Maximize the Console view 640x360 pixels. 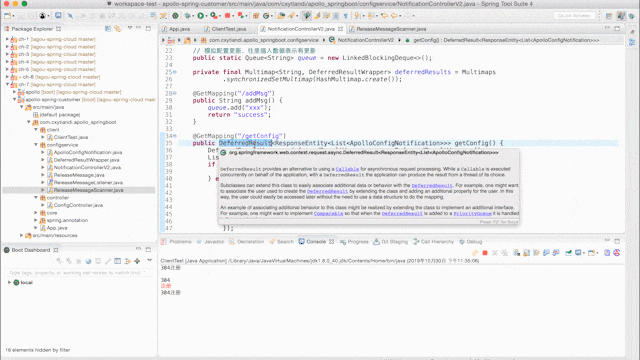click(x=617, y=241)
